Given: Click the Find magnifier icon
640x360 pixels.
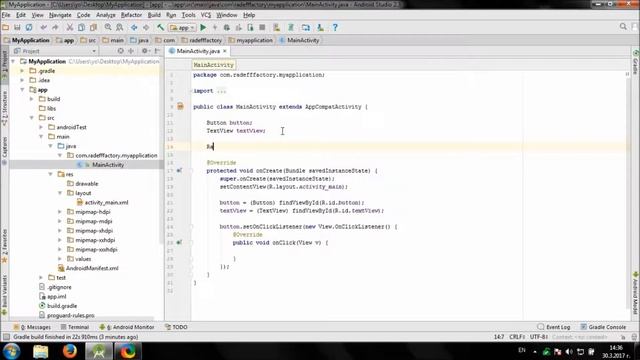Looking at the screenshot, I should click(108, 27).
